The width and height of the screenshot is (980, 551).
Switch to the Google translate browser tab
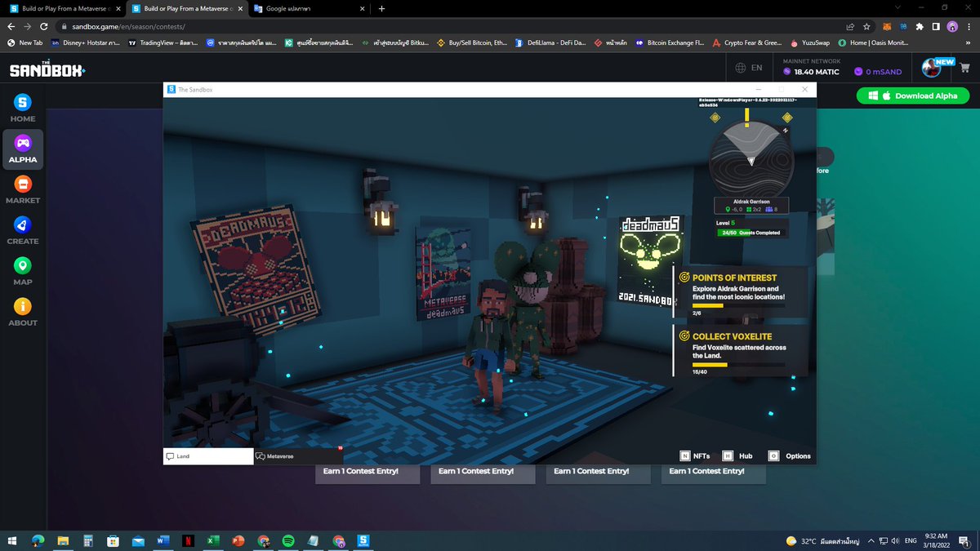[310, 8]
